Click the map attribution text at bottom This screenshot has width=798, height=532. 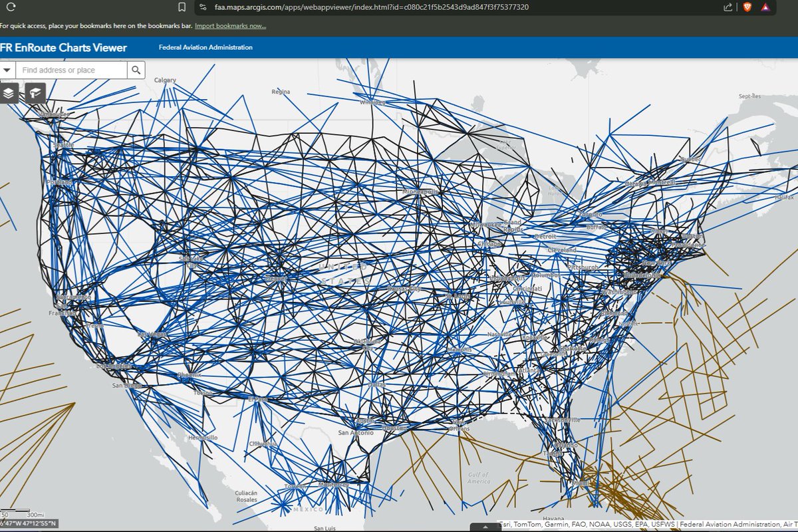pos(648,524)
